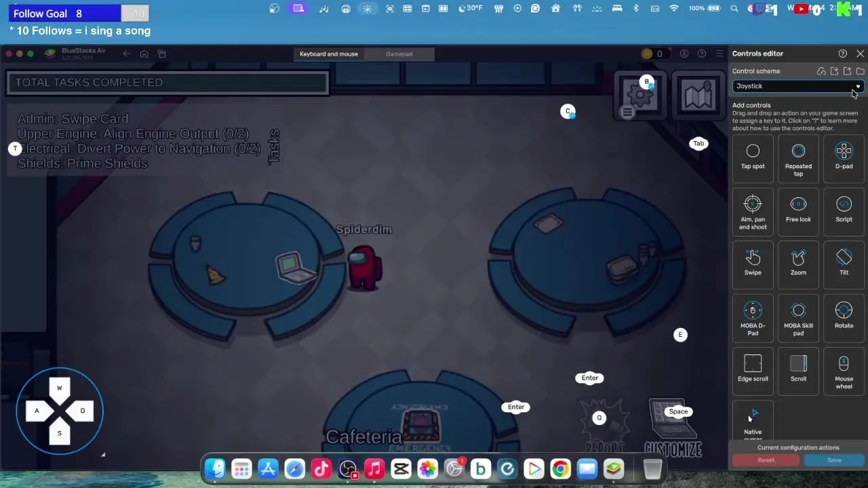Select the MOBA Skill pad control
This screenshot has height=488, width=868.
coord(798,319)
